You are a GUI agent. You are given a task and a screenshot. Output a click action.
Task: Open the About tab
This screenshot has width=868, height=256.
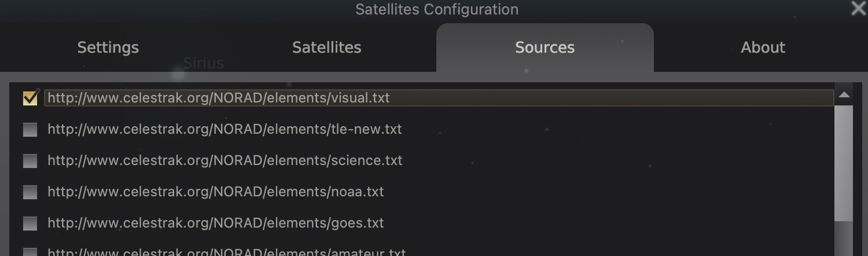(x=763, y=47)
